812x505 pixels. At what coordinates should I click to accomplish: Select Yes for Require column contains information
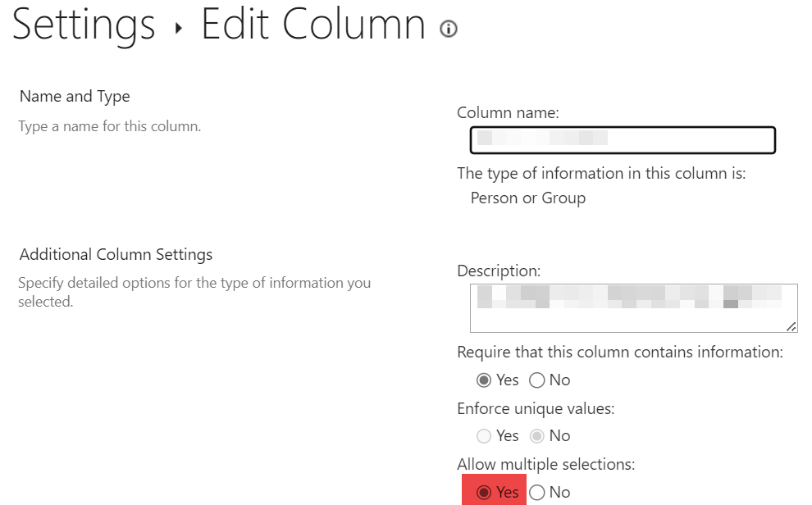[484, 380]
